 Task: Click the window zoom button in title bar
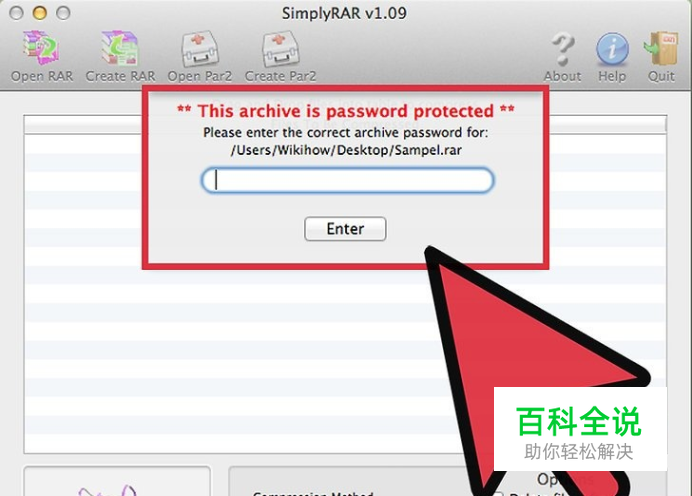tap(63, 13)
